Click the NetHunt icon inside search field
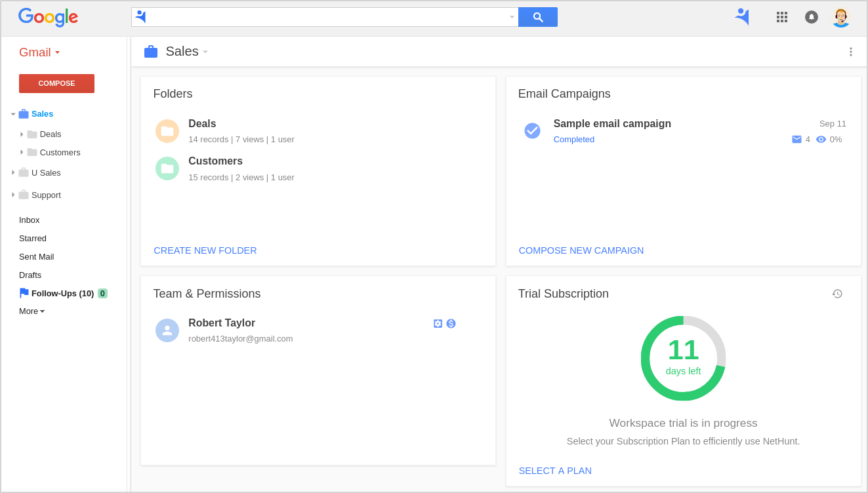The image size is (868, 493). click(140, 17)
